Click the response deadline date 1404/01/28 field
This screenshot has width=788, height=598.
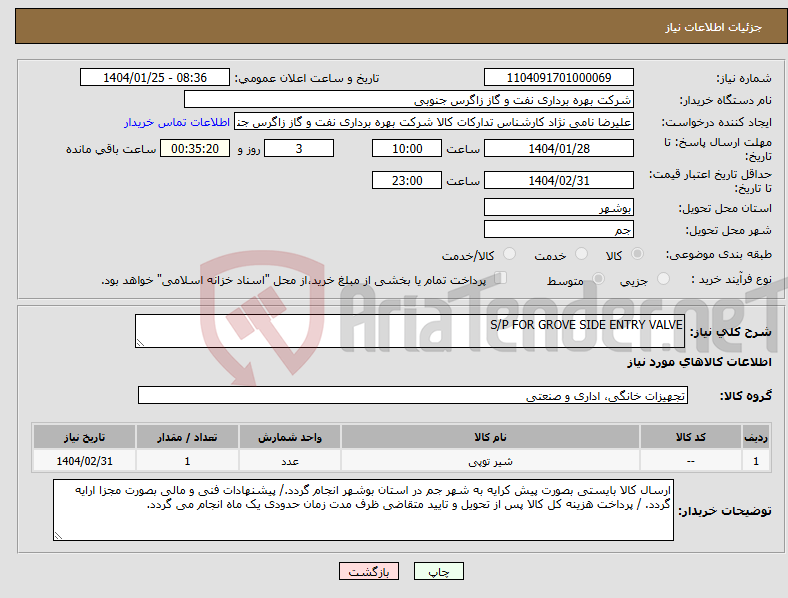click(x=558, y=149)
